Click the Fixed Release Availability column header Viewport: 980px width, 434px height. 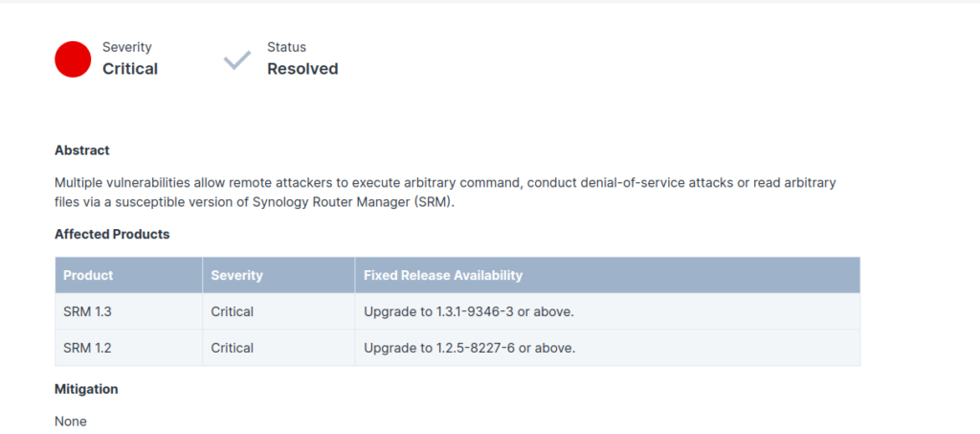(608, 275)
